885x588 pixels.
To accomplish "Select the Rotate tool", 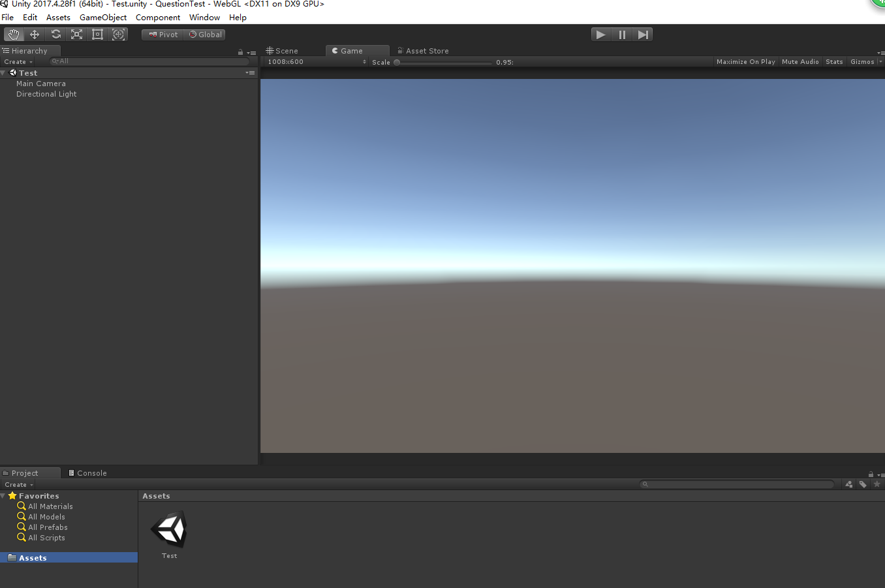I will click(55, 34).
